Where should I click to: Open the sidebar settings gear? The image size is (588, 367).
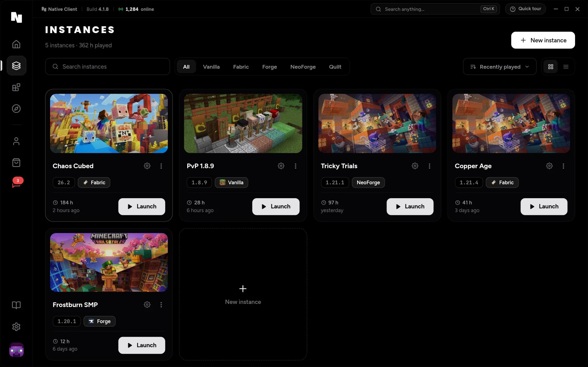click(x=16, y=327)
